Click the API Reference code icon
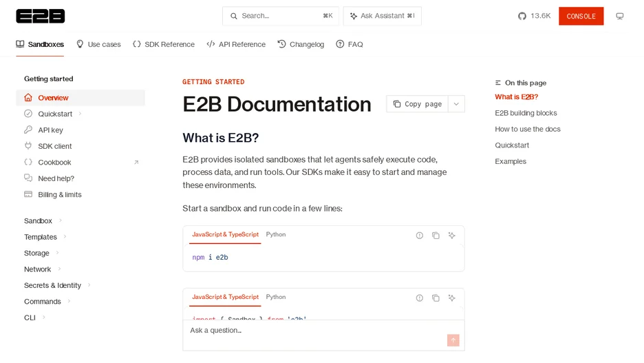644x363 pixels. pyautogui.click(x=211, y=44)
